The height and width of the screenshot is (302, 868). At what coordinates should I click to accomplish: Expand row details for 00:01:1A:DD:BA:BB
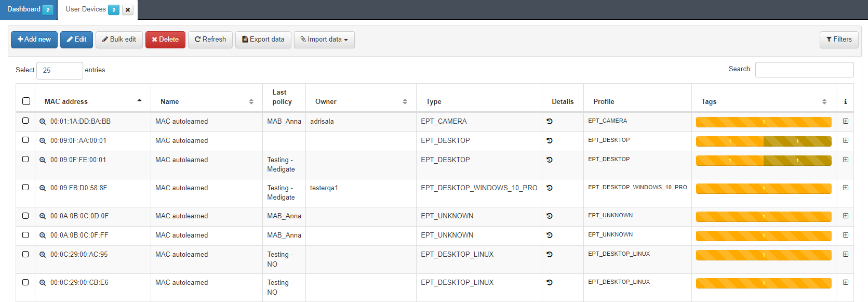tap(846, 121)
